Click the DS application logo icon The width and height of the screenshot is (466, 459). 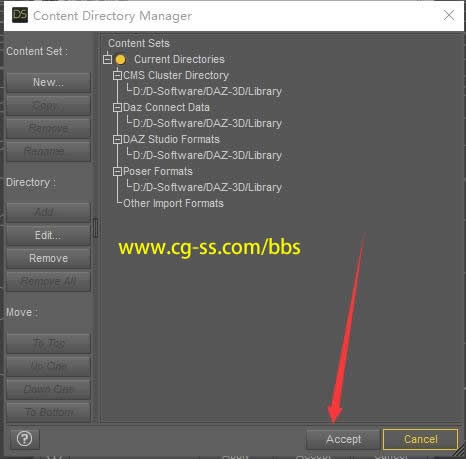coord(20,15)
